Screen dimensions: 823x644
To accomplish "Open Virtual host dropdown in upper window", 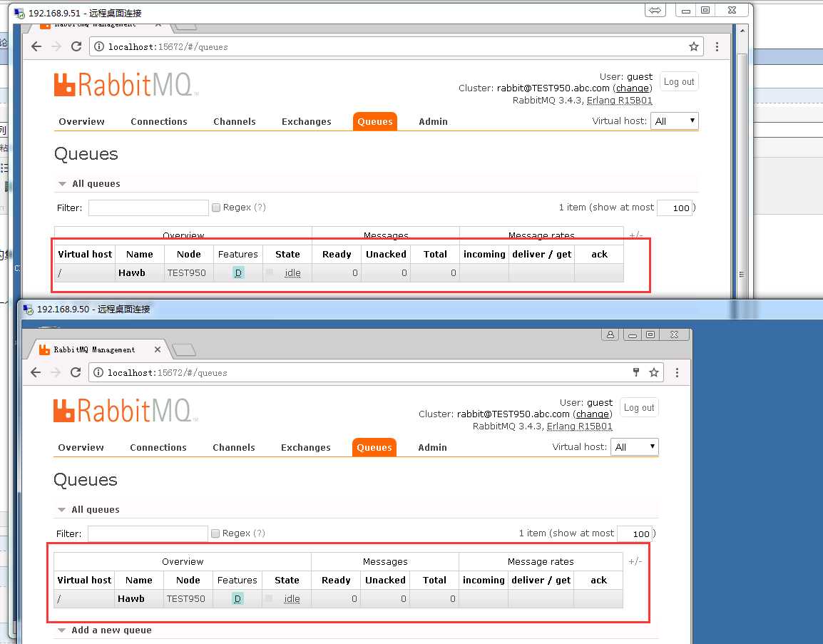I will pyautogui.click(x=675, y=121).
